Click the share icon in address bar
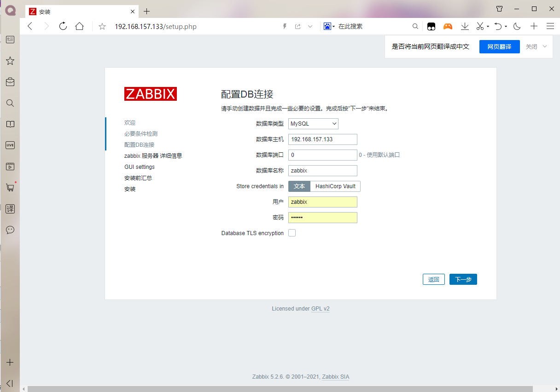 [x=298, y=27]
